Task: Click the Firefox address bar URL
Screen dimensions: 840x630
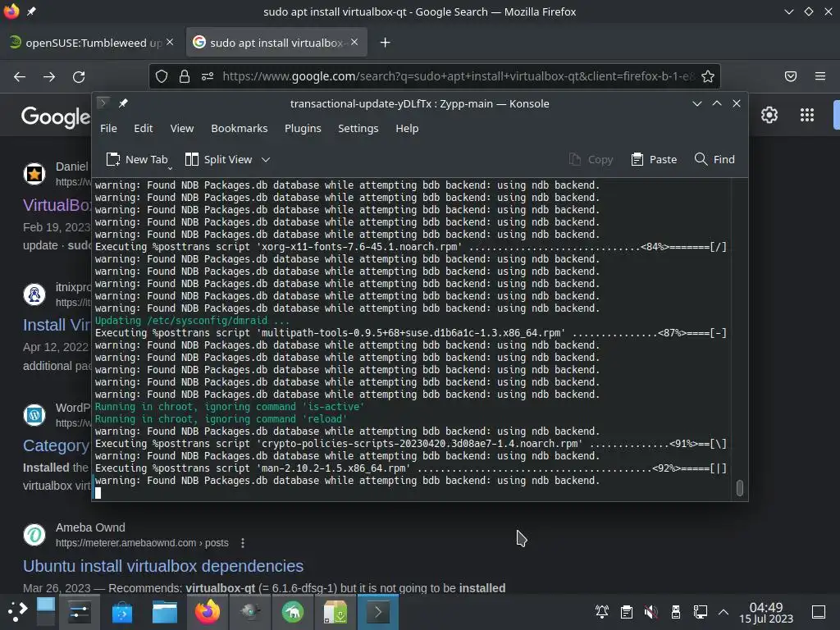Action: 458,76
